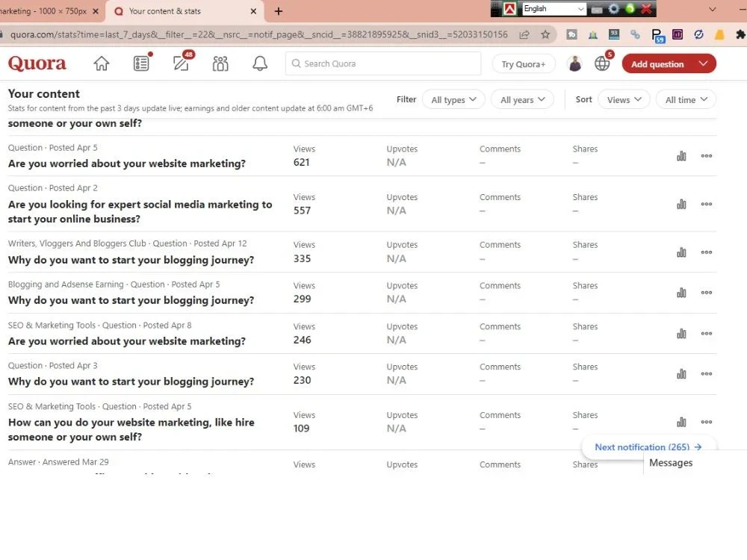View stats graph for 557 views question
This screenshot has height=560, width=747.
(681, 204)
